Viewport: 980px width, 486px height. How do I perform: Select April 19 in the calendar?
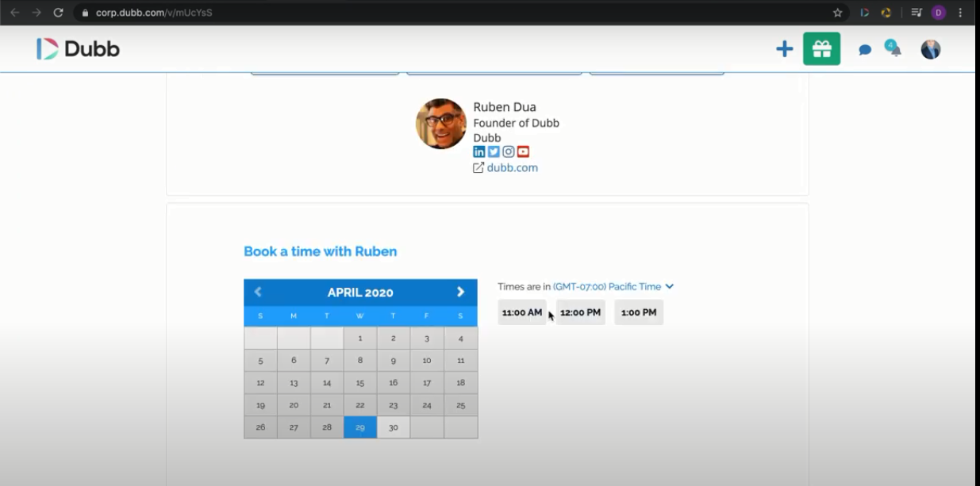point(260,405)
